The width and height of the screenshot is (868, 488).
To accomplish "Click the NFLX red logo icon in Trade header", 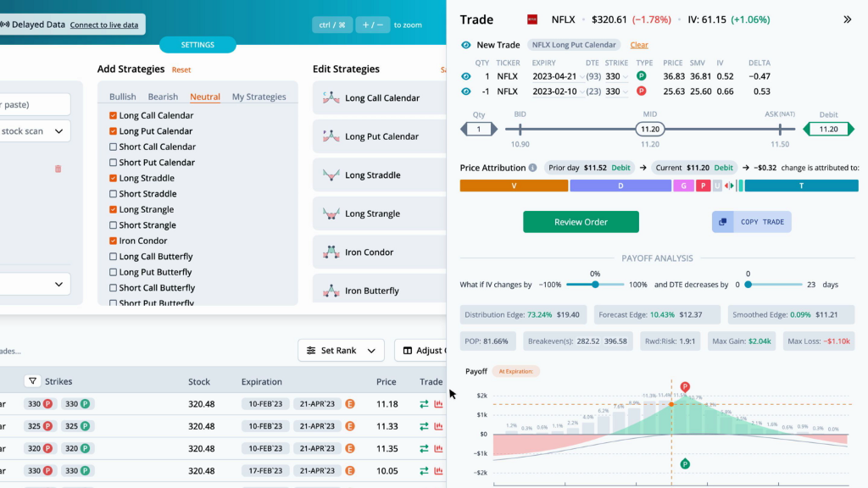I will pyautogui.click(x=532, y=19).
